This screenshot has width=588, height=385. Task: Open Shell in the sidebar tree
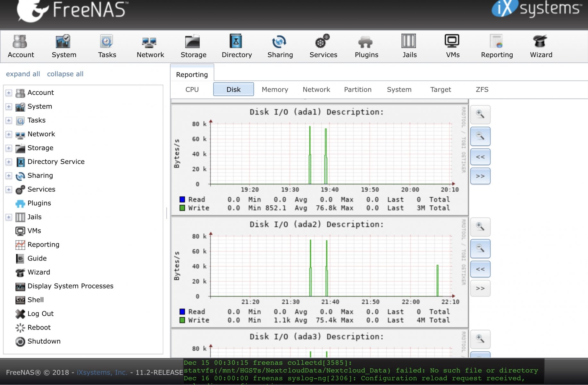pos(29,300)
